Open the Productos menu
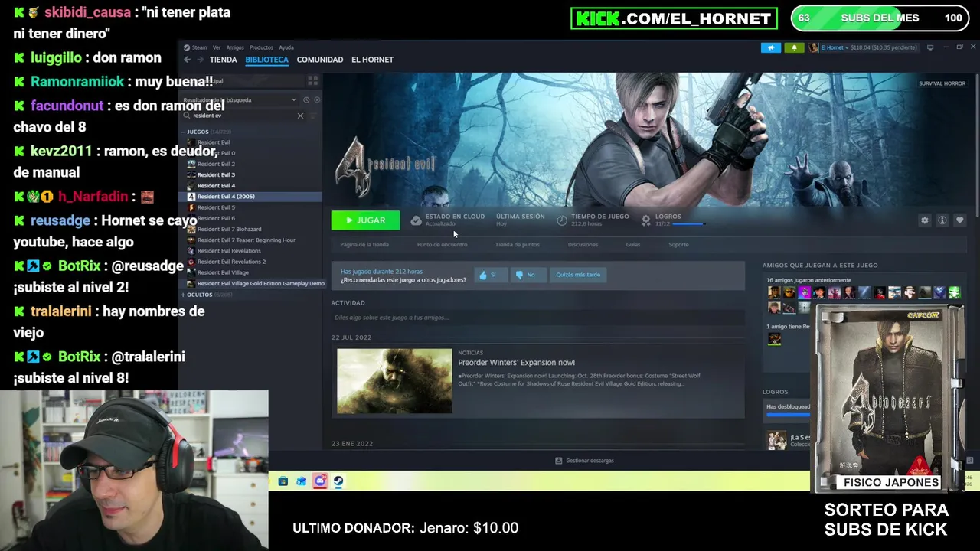The height and width of the screenshot is (551, 980). [261, 47]
